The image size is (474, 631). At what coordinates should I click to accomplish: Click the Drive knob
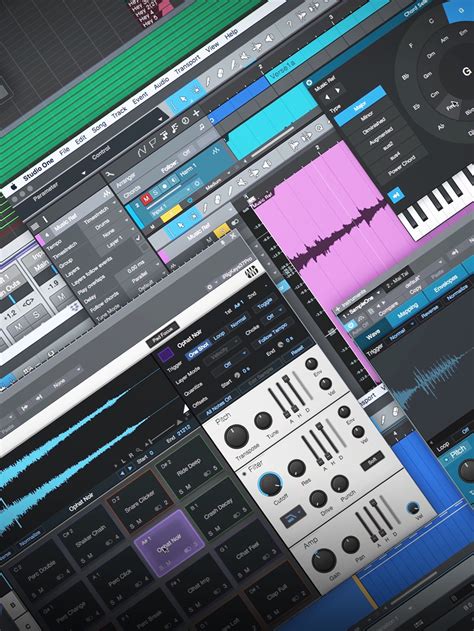point(318,499)
